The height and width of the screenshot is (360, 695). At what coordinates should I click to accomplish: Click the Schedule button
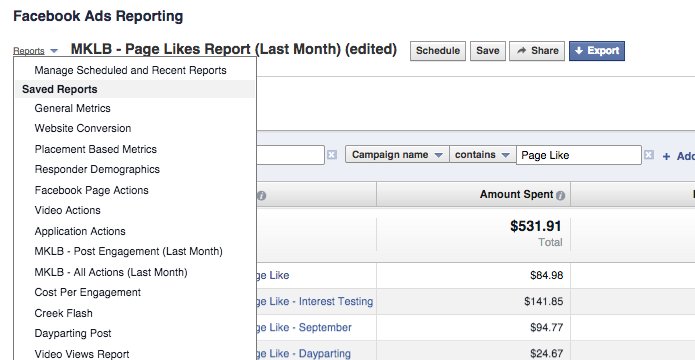(x=437, y=51)
